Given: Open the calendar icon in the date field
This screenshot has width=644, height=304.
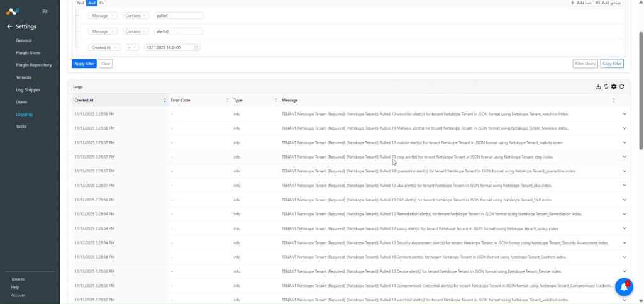Looking at the screenshot, I should point(196,48).
